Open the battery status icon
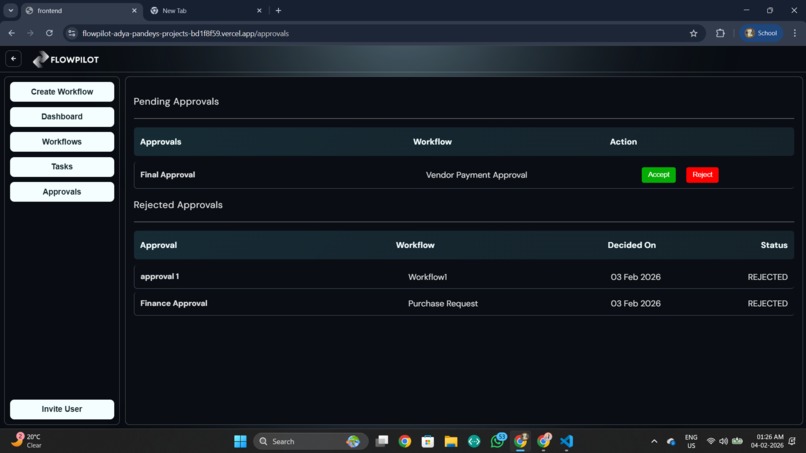The image size is (806, 453). (737, 441)
